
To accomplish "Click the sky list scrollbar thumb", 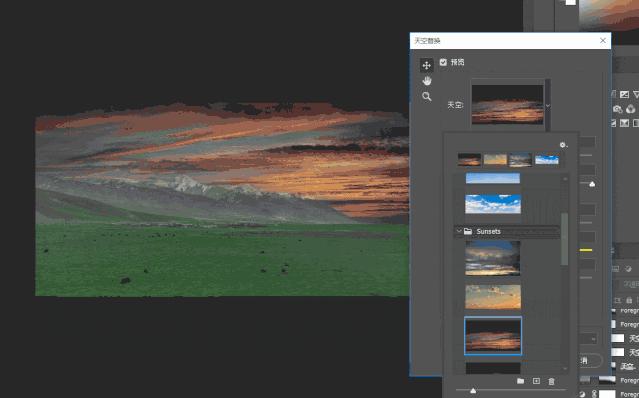I will [x=565, y=239].
